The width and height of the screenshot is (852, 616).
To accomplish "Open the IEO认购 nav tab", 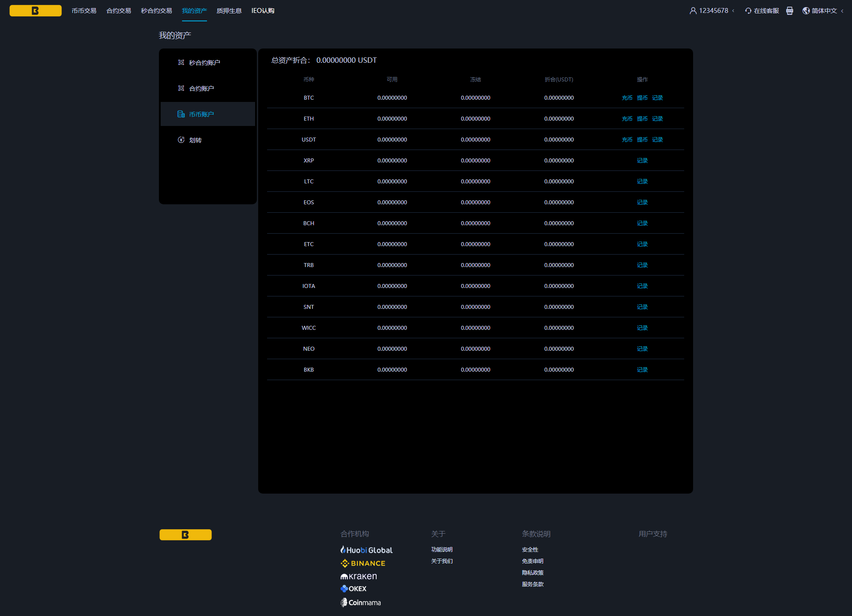I will pos(263,11).
